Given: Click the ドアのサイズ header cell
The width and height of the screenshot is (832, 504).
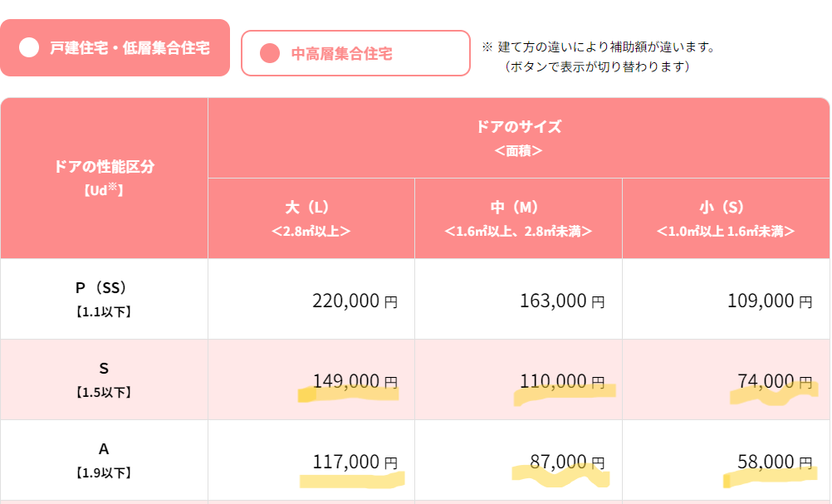Looking at the screenshot, I should [x=518, y=138].
